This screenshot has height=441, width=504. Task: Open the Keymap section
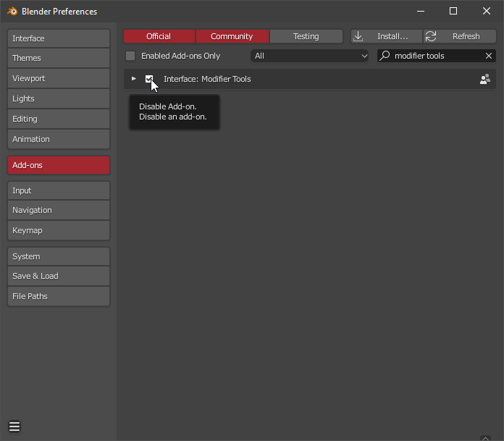click(x=59, y=230)
